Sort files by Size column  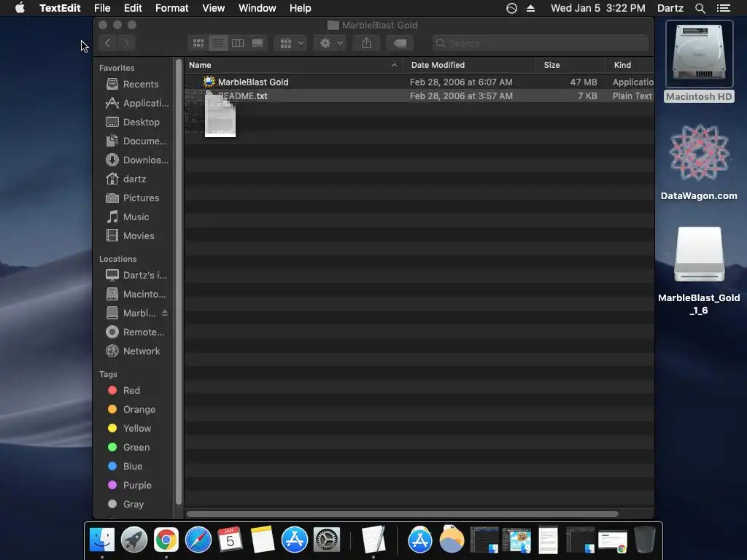[570, 65]
